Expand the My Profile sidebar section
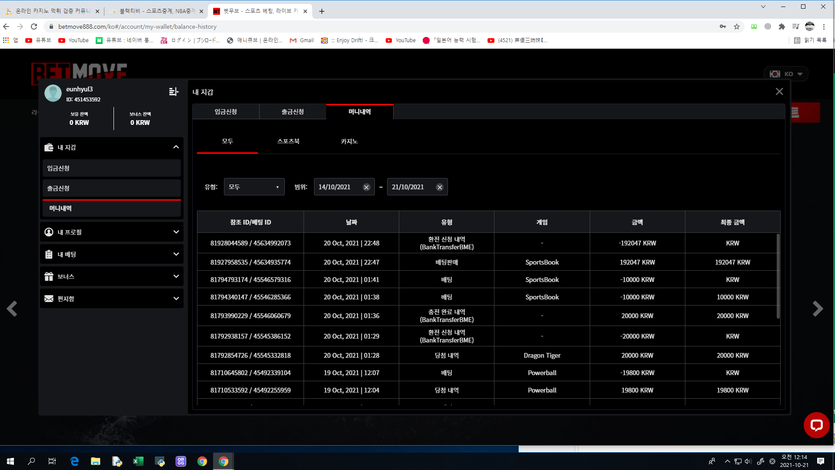 [112, 232]
